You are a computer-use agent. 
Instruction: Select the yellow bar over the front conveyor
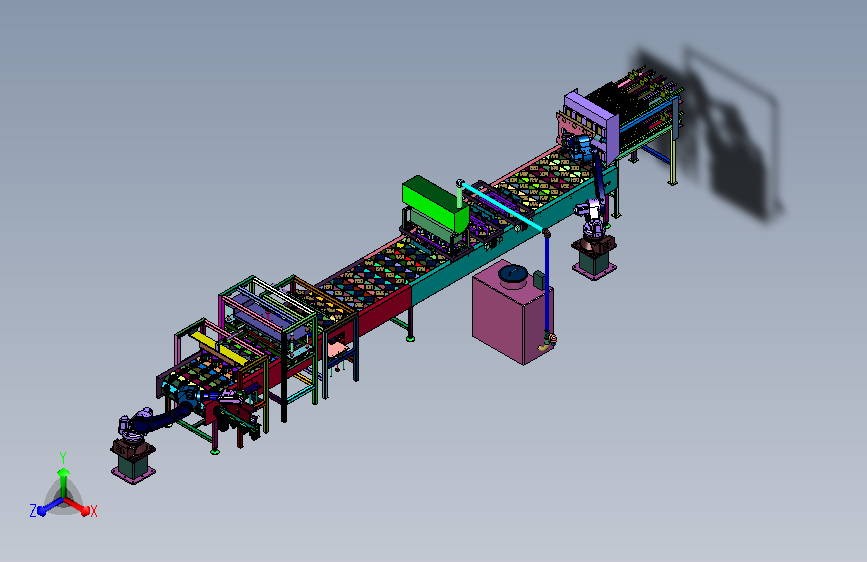[x=220, y=348]
